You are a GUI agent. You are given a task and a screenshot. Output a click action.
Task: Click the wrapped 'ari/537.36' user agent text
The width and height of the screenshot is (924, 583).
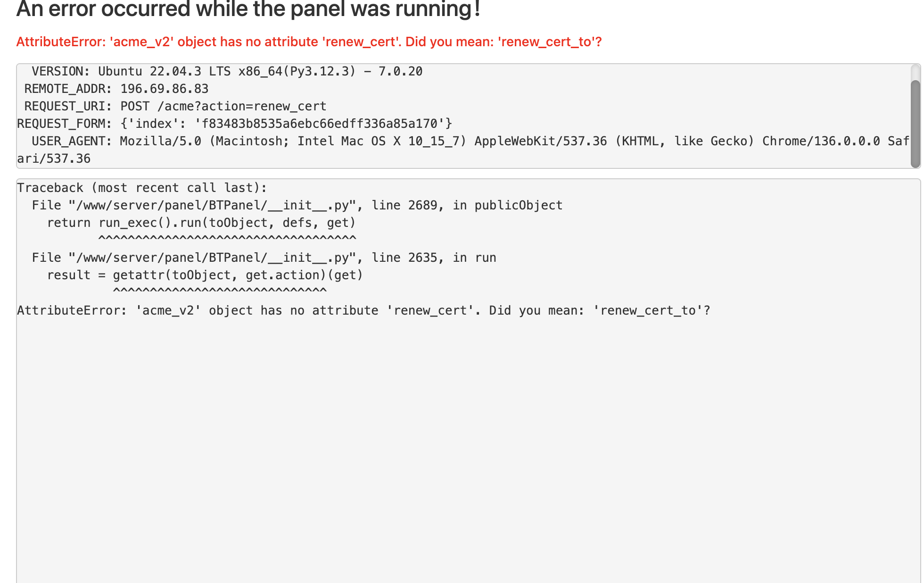point(54,159)
